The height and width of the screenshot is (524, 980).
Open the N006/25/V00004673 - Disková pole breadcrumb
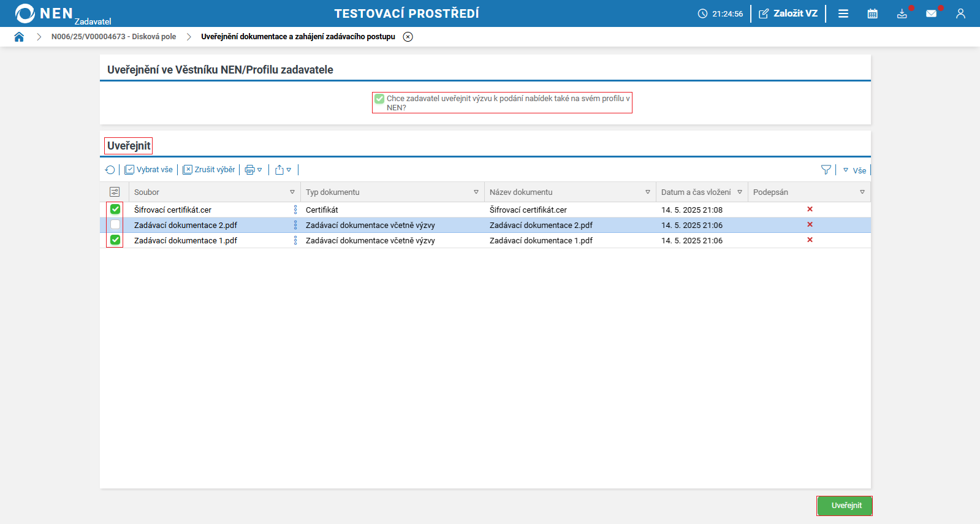(113, 37)
